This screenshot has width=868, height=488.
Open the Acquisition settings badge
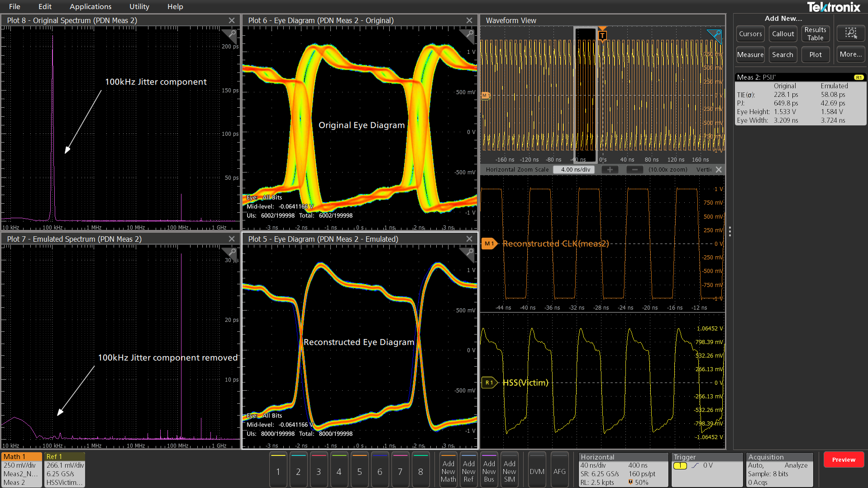pos(780,469)
